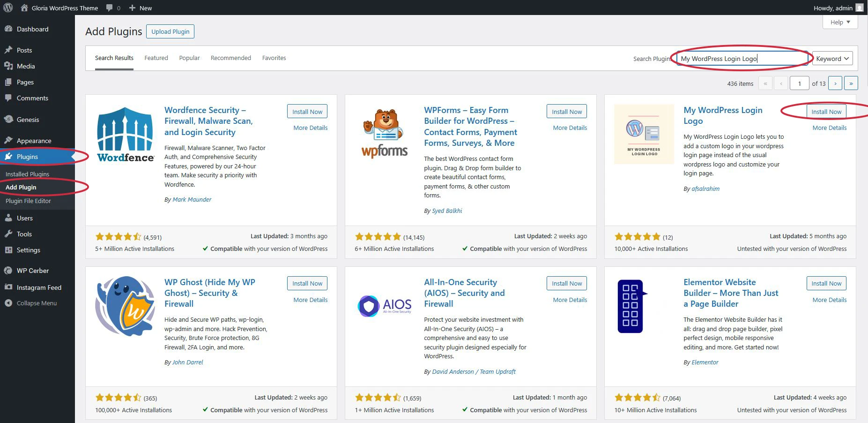Expand the Keyword search type dropdown

click(x=832, y=59)
